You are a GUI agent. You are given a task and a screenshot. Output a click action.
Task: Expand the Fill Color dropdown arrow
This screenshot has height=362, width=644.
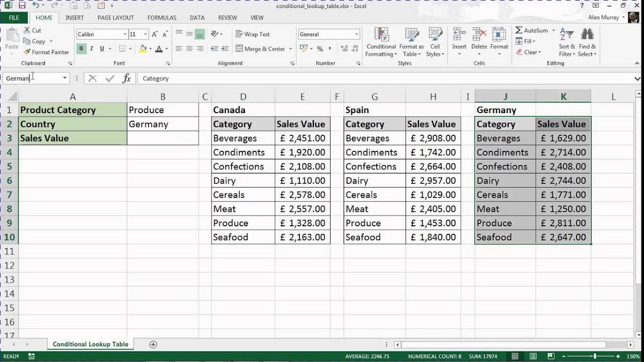(151, 48)
